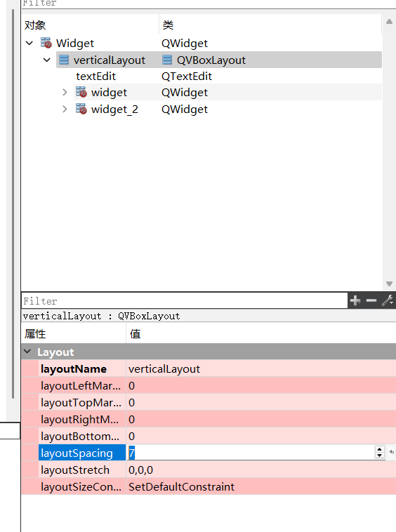Click the QVBoxLayout class icon
The height and width of the screenshot is (532, 396).
(x=167, y=60)
